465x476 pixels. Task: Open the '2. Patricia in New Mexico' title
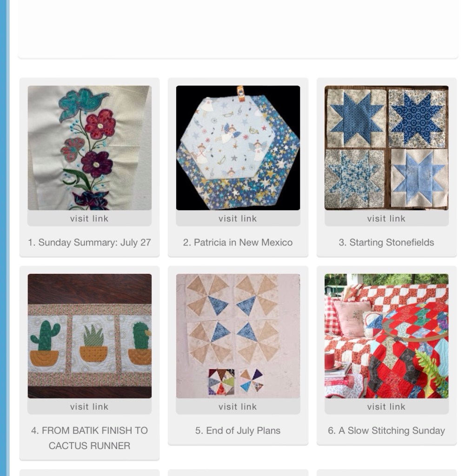point(238,242)
